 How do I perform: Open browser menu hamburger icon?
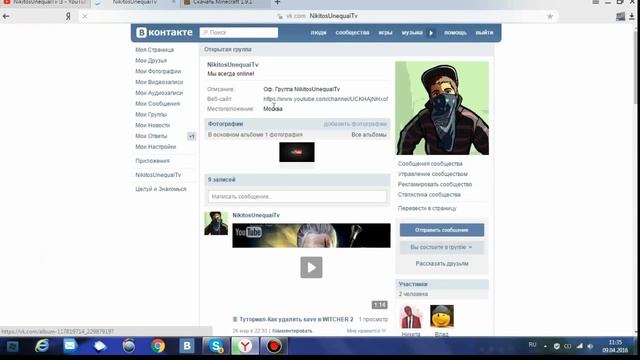(596, 2)
